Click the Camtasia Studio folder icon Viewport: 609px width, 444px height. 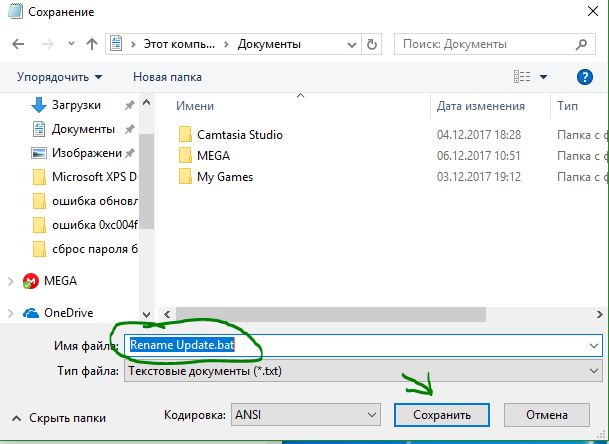(185, 134)
